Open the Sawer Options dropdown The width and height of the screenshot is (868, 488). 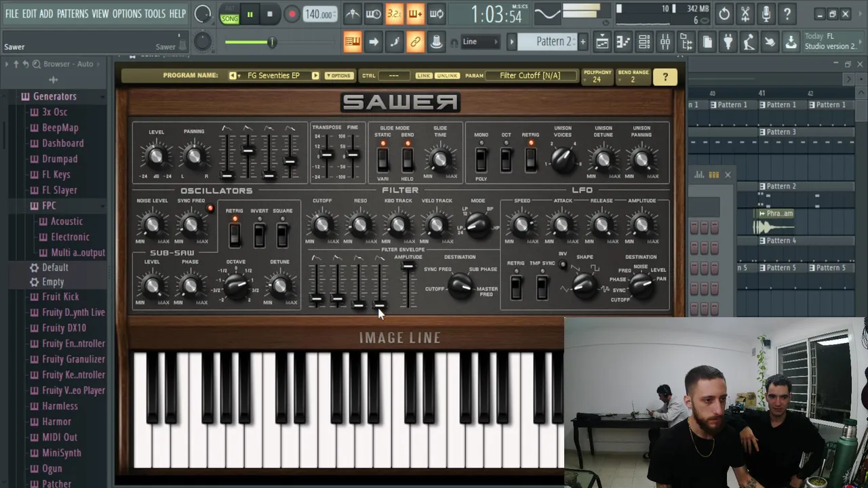(x=338, y=76)
